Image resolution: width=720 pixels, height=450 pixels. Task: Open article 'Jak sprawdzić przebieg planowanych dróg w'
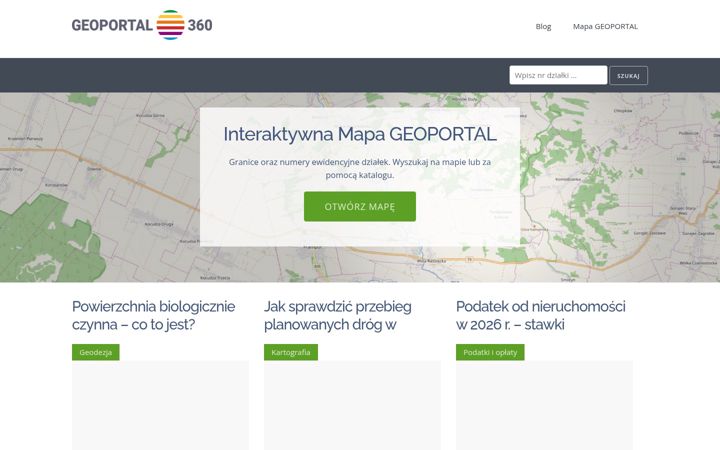[x=338, y=315]
